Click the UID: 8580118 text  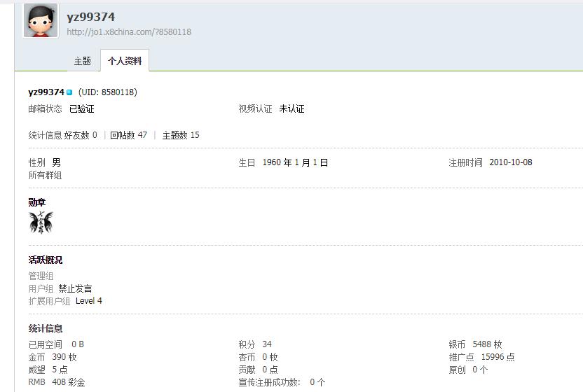(x=108, y=92)
